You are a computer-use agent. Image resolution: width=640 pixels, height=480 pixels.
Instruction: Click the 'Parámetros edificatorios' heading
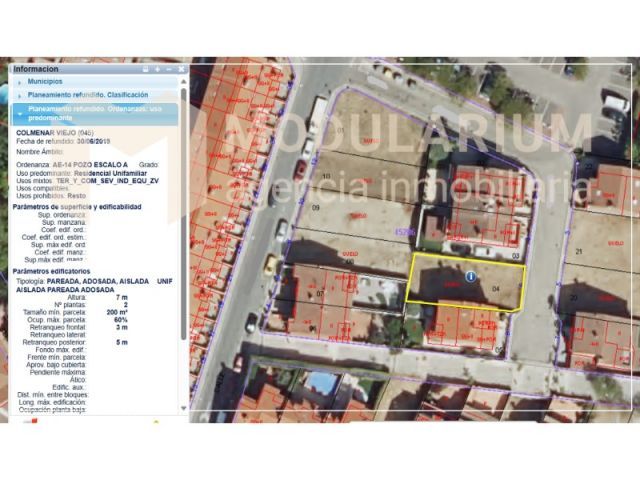coord(51,271)
